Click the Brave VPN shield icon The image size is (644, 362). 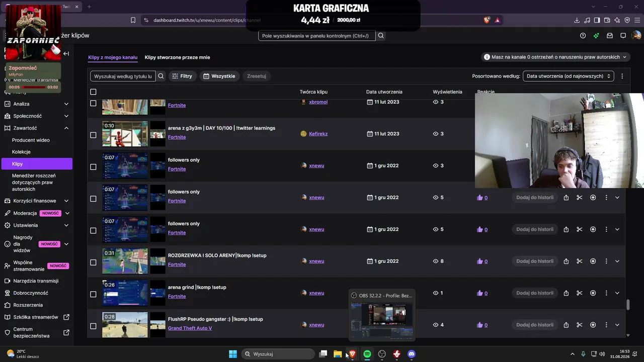click(627, 20)
